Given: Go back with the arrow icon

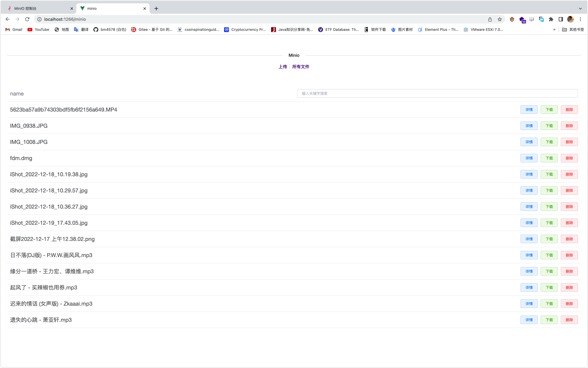Looking at the screenshot, I should tap(7, 19).
